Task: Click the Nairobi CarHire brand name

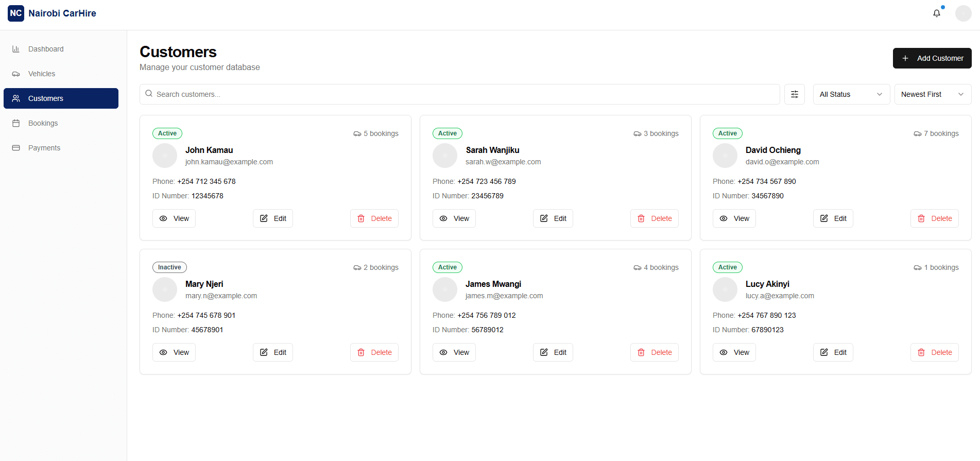Action: 62,13
